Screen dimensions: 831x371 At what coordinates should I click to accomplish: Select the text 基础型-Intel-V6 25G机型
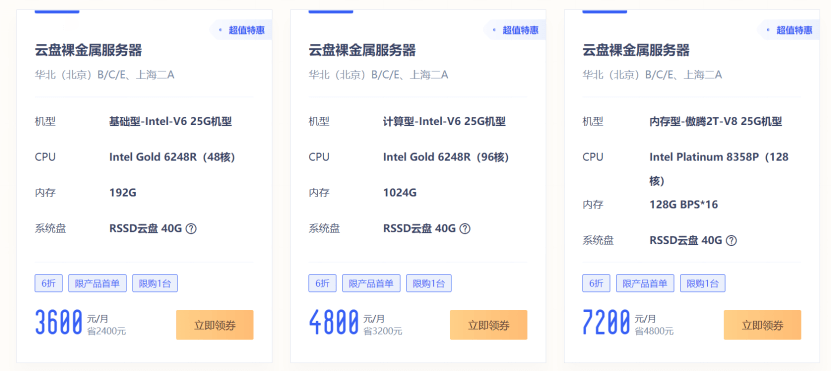171,122
